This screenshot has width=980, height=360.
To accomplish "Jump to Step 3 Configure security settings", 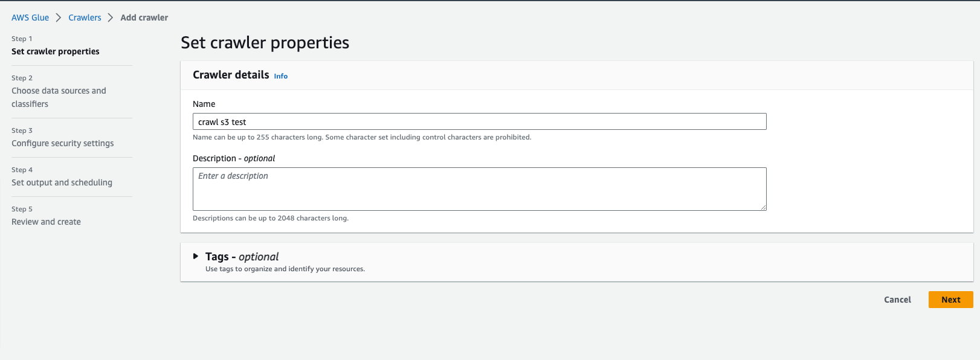I will [62, 143].
